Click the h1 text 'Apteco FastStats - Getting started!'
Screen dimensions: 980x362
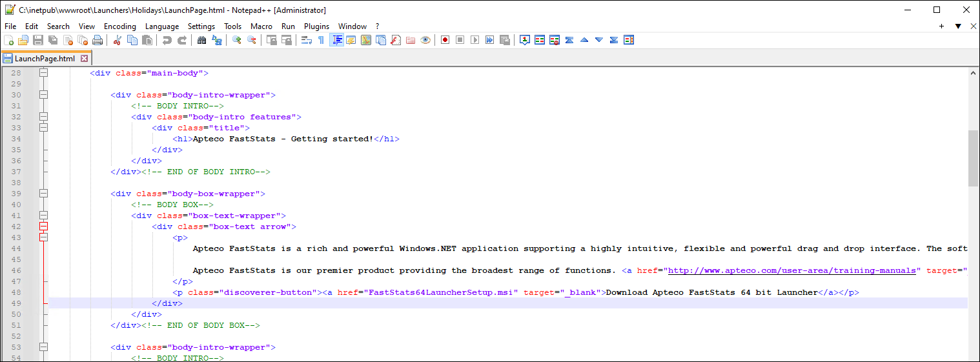(x=283, y=139)
